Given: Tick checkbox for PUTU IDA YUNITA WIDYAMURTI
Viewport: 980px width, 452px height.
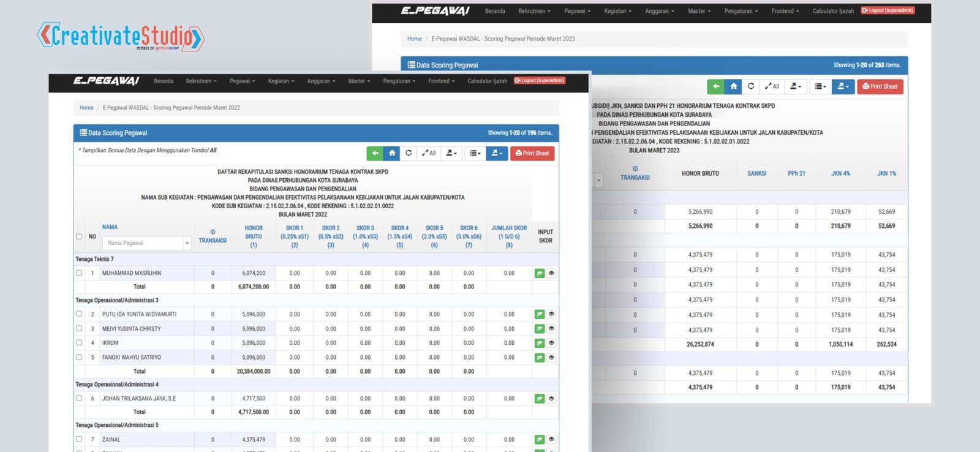Looking at the screenshot, I should tap(79, 314).
